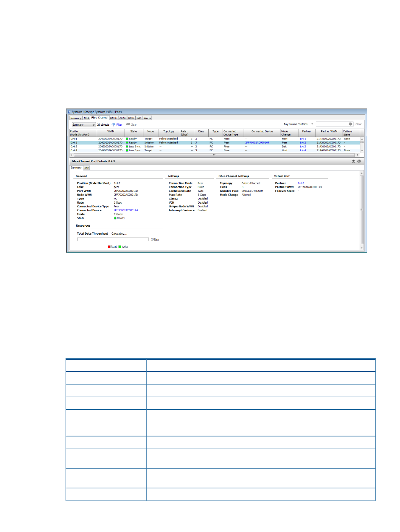Open the RCIP tab

[131, 118]
